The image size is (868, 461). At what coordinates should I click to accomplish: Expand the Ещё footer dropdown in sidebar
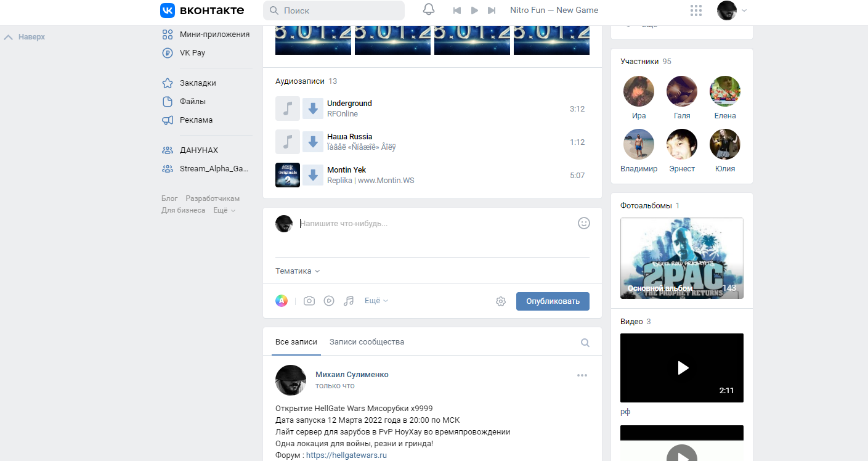[224, 210]
